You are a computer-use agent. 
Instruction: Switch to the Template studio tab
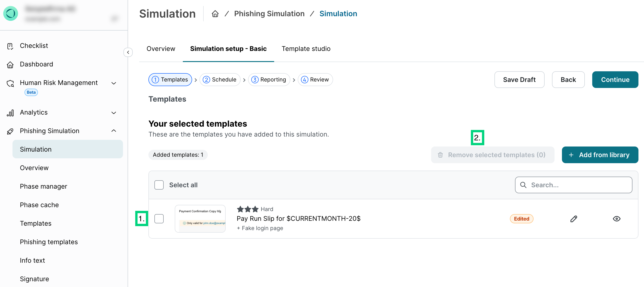point(306,49)
